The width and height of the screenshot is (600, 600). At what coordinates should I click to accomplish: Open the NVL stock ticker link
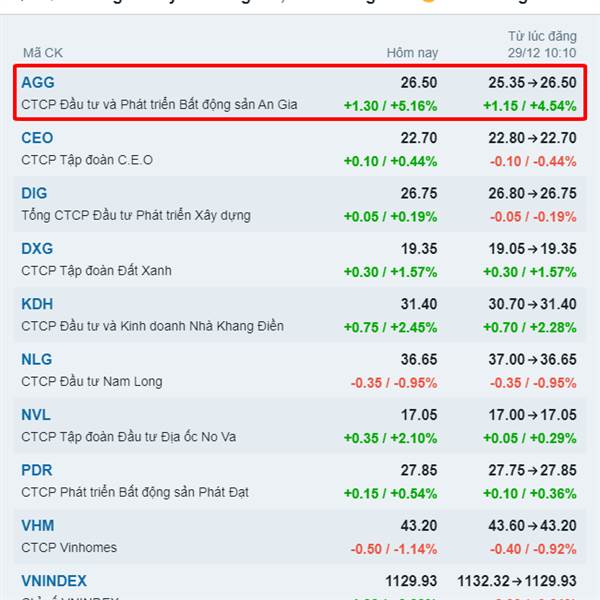[x=36, y=415]
